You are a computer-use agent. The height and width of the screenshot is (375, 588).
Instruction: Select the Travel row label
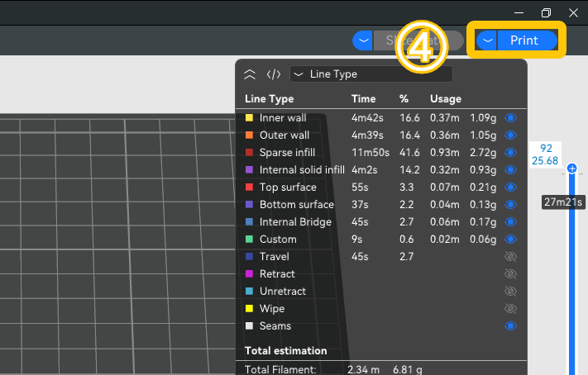[x=274, y=257]
